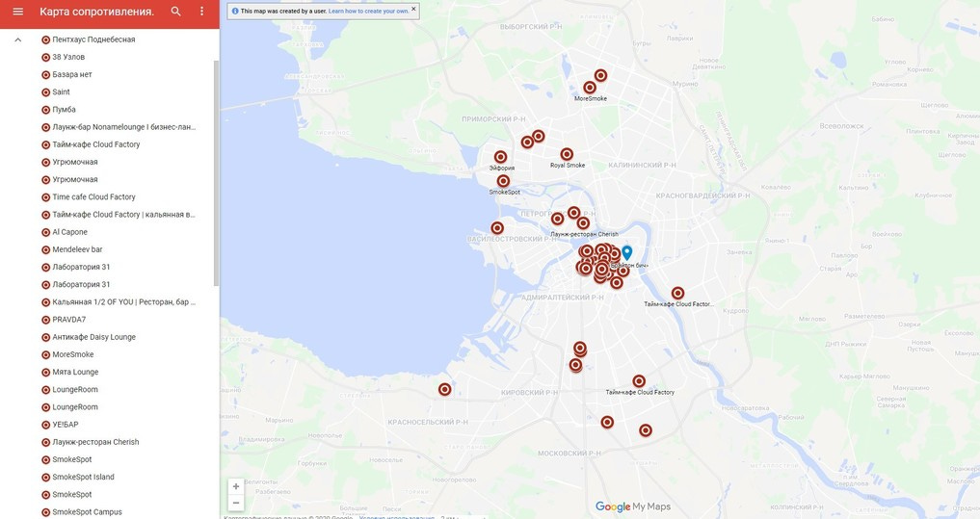Click the sidebar vertical scrollbar
This screenshot has height=519, width=980.
tap(216, 173)
